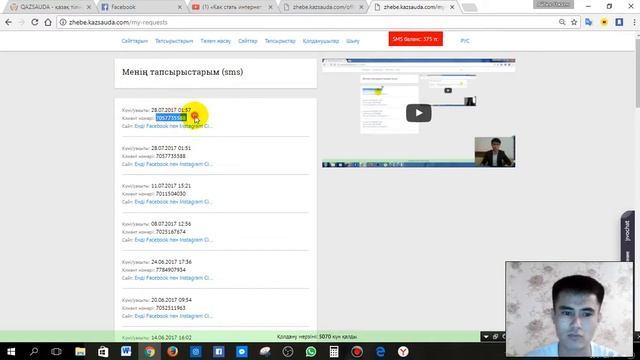Click the red SMS balance button
The height and width of the screenshot is (360, 640).
pyautogui.click(x=416, y=39)
